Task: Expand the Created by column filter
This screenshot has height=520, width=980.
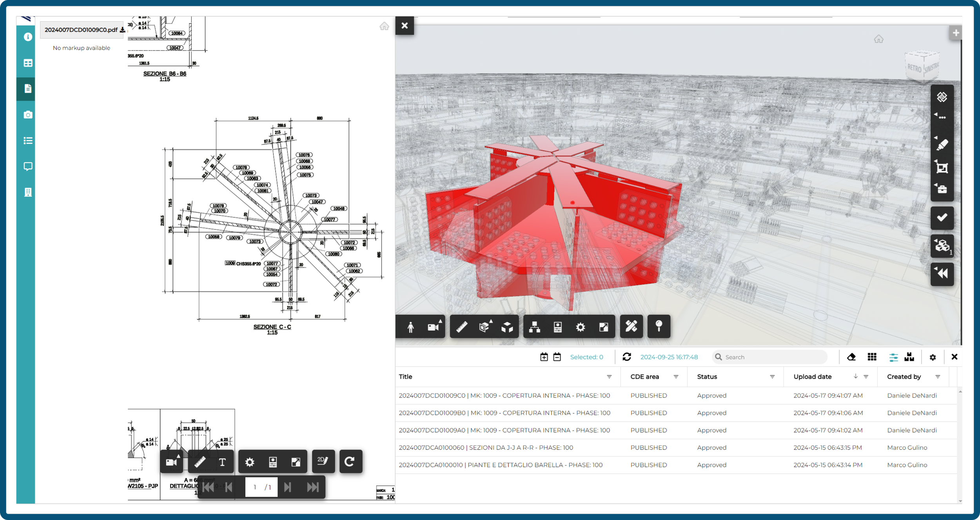Action: click(937, 376)
